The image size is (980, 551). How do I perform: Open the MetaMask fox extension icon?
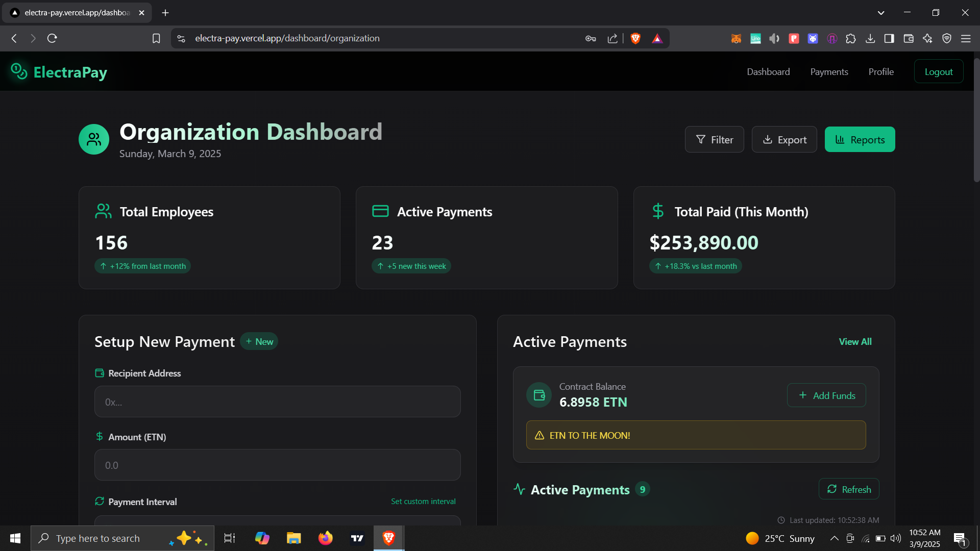(x=736, y=38)
